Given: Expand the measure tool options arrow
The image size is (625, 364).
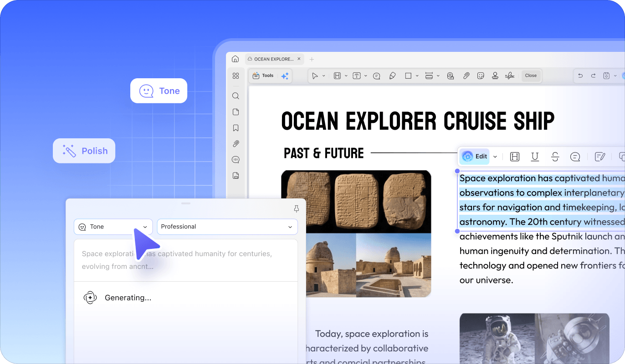Looking at the screenshot, I should point(437,76).
